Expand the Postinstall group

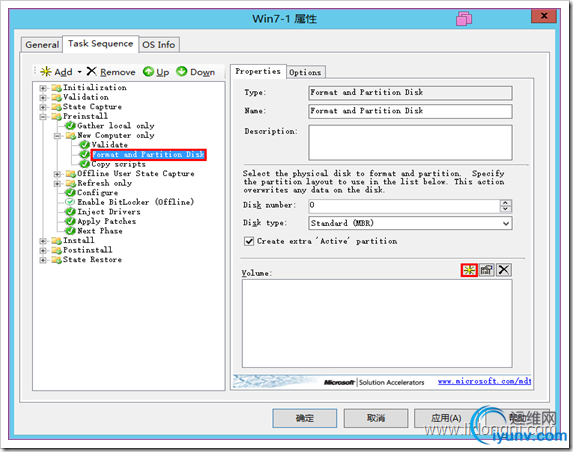pos(43,251)
